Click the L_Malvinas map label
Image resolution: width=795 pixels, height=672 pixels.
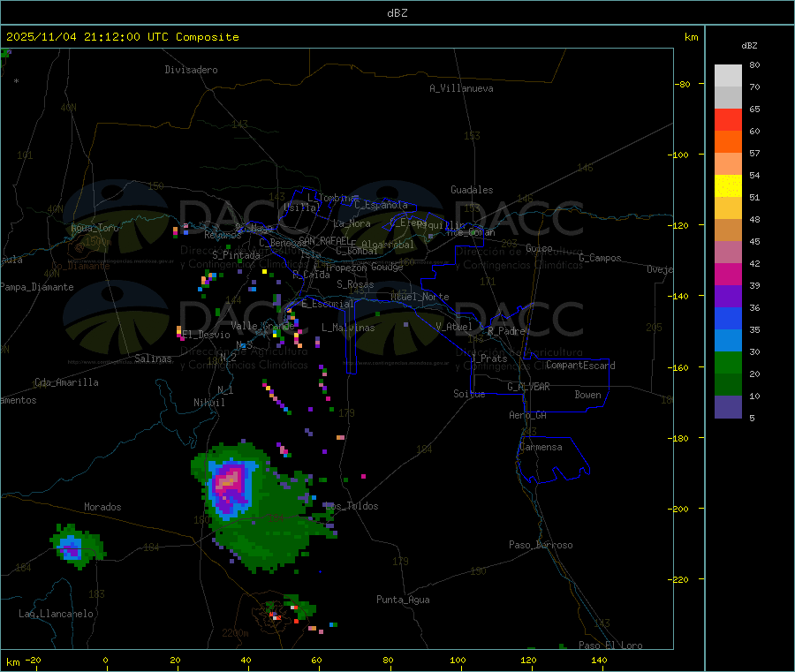click(348, 328)
